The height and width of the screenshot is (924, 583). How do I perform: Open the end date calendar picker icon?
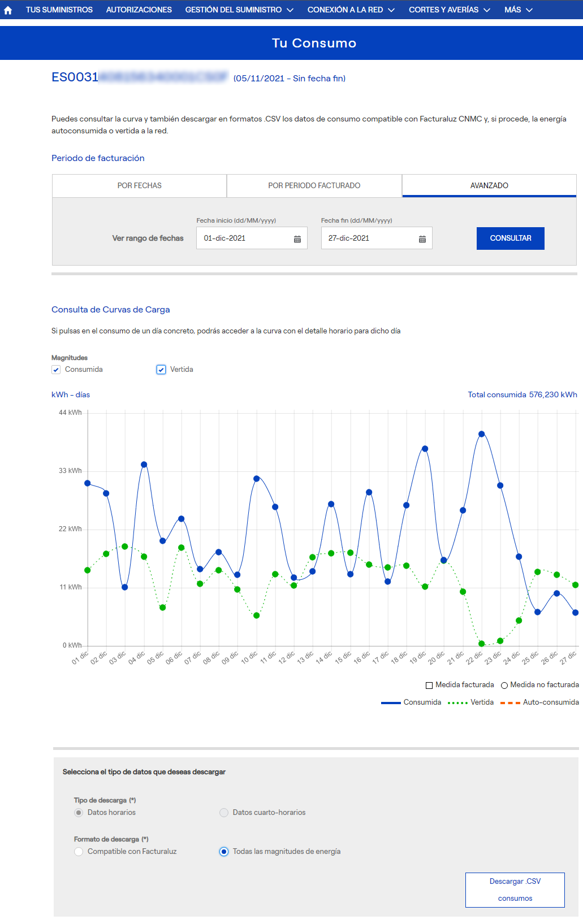(x=422, y=239)
